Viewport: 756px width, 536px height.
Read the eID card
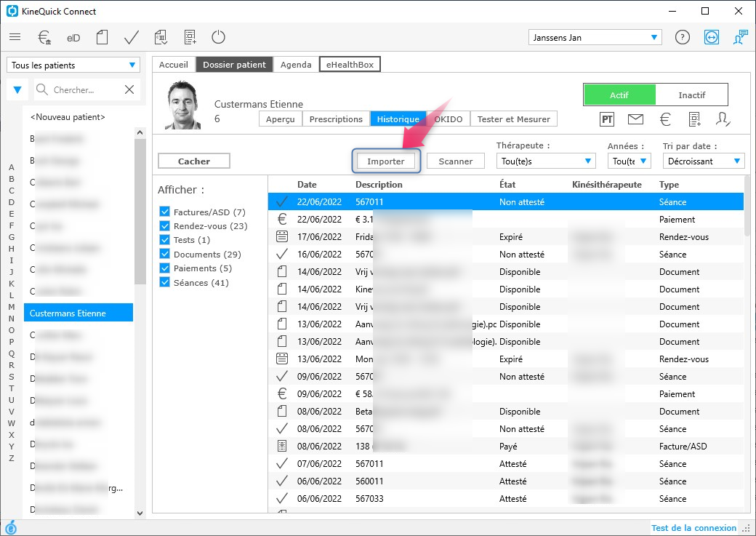click(73, 38)
